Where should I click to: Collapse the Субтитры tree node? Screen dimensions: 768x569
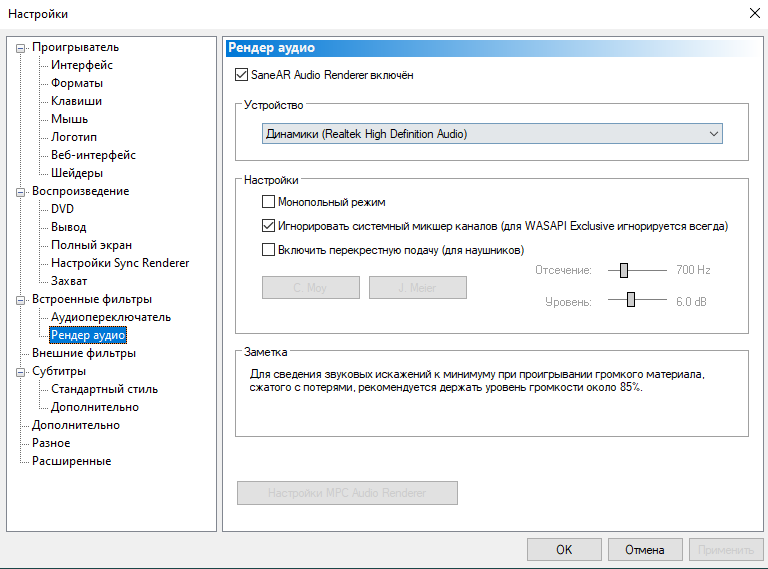coord(20,372)
